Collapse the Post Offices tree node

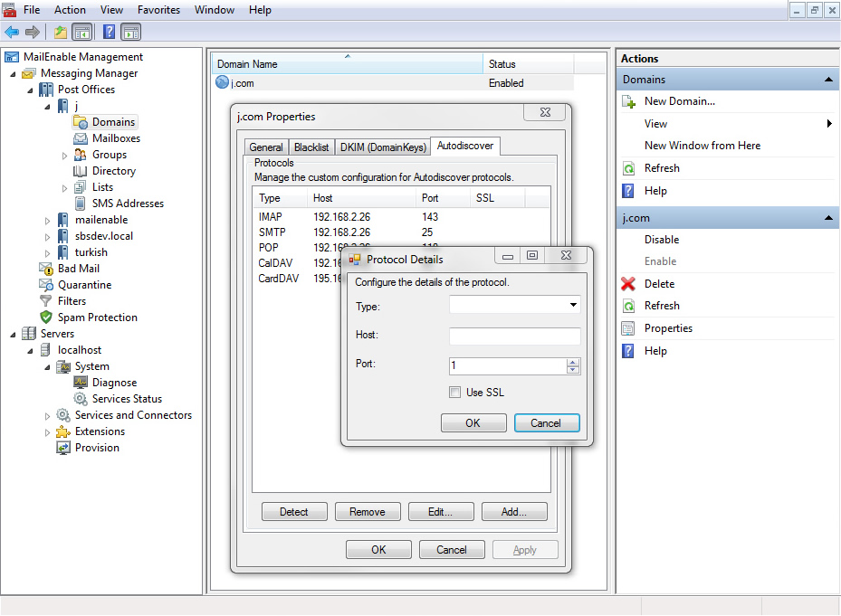(30, 90)
